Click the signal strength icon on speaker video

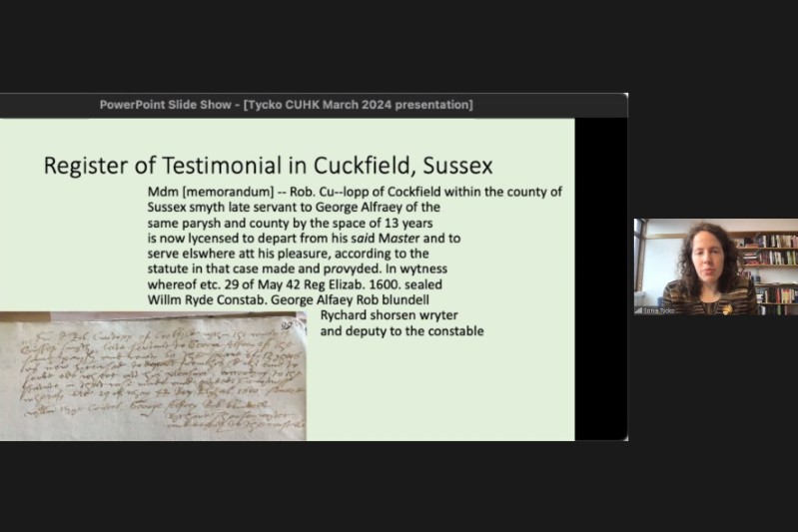[x=639, y=310]
